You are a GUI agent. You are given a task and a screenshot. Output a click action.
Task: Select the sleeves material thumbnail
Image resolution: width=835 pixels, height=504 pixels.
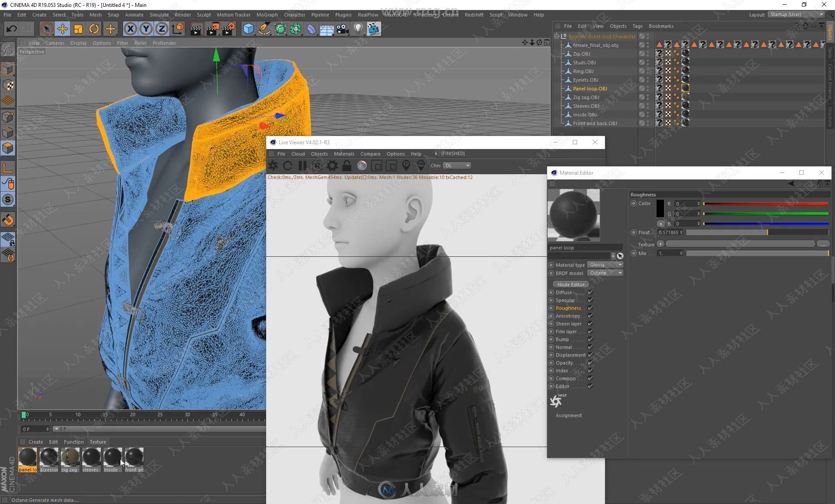click(91, 457)
